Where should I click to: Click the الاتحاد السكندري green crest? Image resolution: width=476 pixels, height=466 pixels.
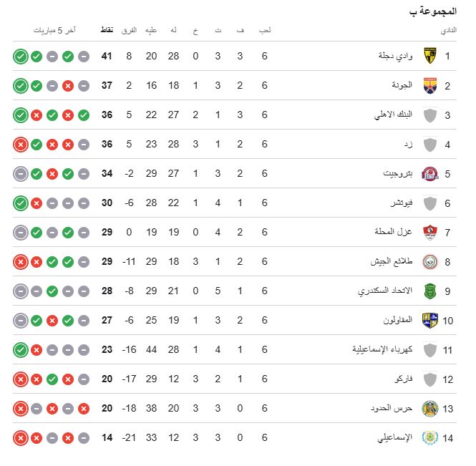430,291
